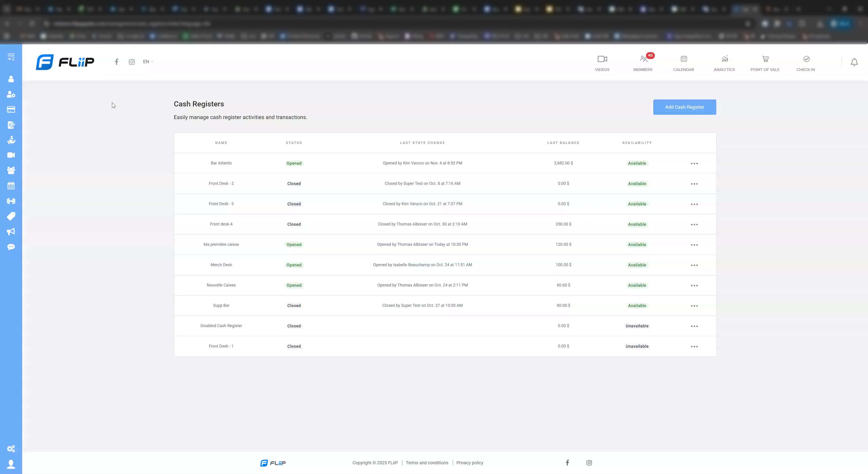The image size is (868, 474).
Task: Open the hand holding person sidebar icon
Action: coord(11,140)
